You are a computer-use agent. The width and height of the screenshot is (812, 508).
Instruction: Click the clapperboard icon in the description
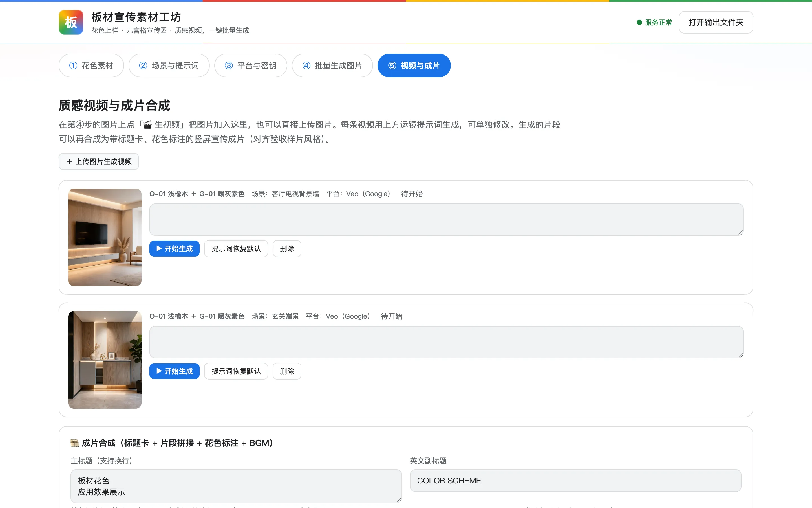pos(148,125)
